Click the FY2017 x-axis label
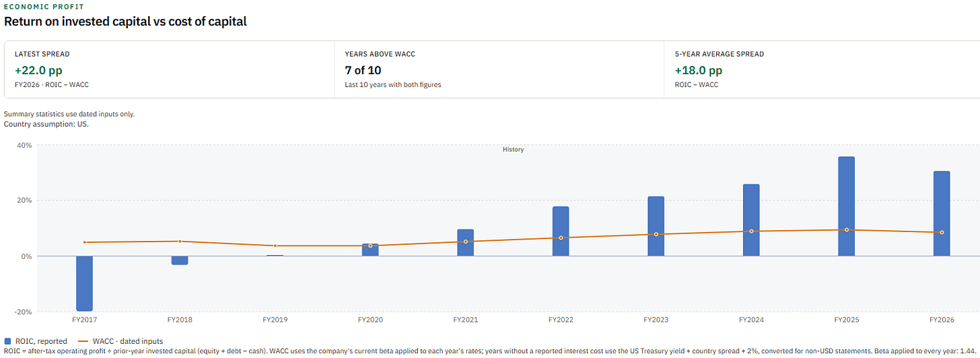This screenshot has width=980, height=358. [x=84, y=320]
